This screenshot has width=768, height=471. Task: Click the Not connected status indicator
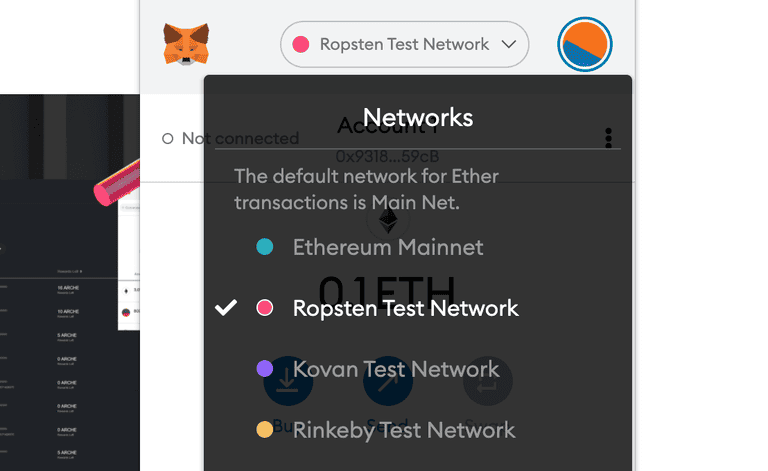(x=231, y=138)
